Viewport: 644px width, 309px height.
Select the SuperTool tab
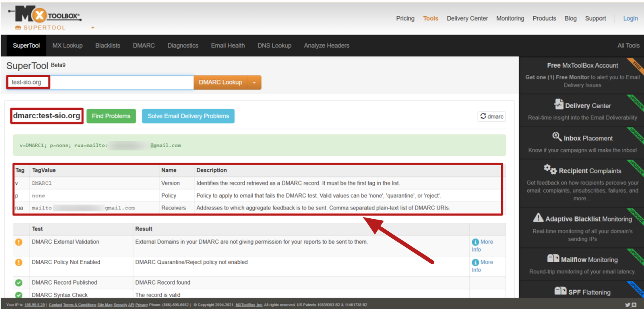(26, 46)
